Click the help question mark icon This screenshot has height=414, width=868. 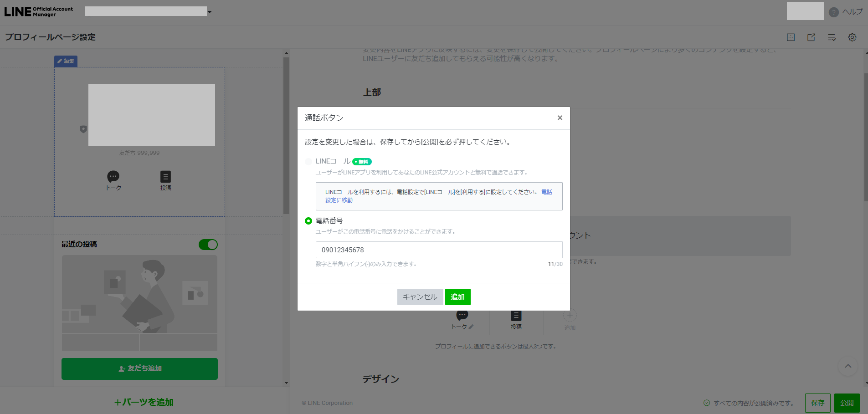pyautogui.click(x=833, y=12)
